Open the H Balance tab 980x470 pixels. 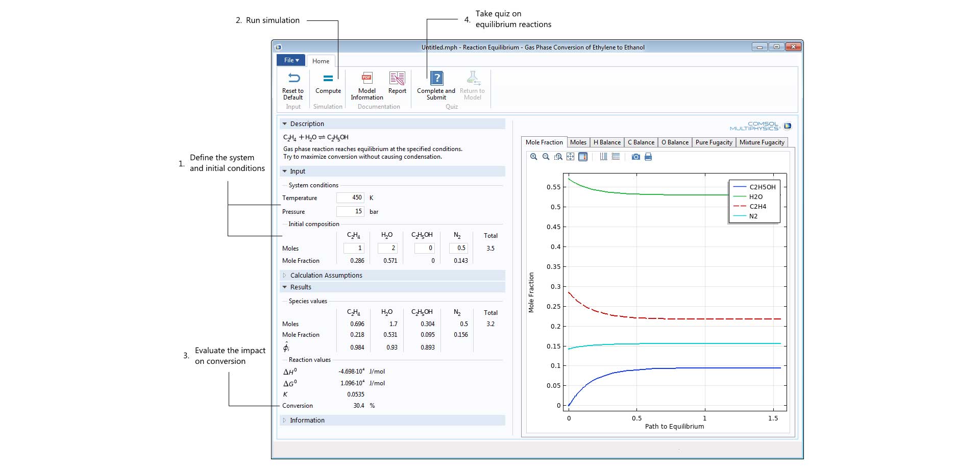pyautogui.click(x=607, y=142)
